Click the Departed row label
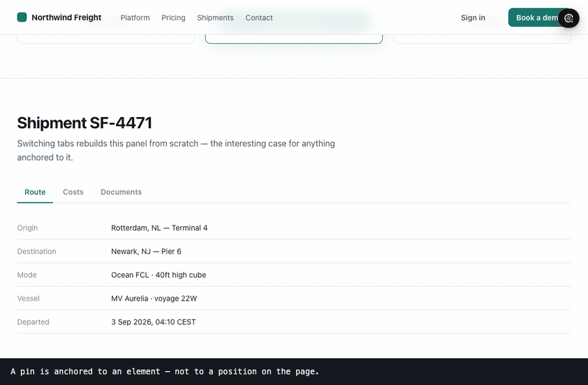Screen dimensions: 588x385 click(x=33, y=322)
